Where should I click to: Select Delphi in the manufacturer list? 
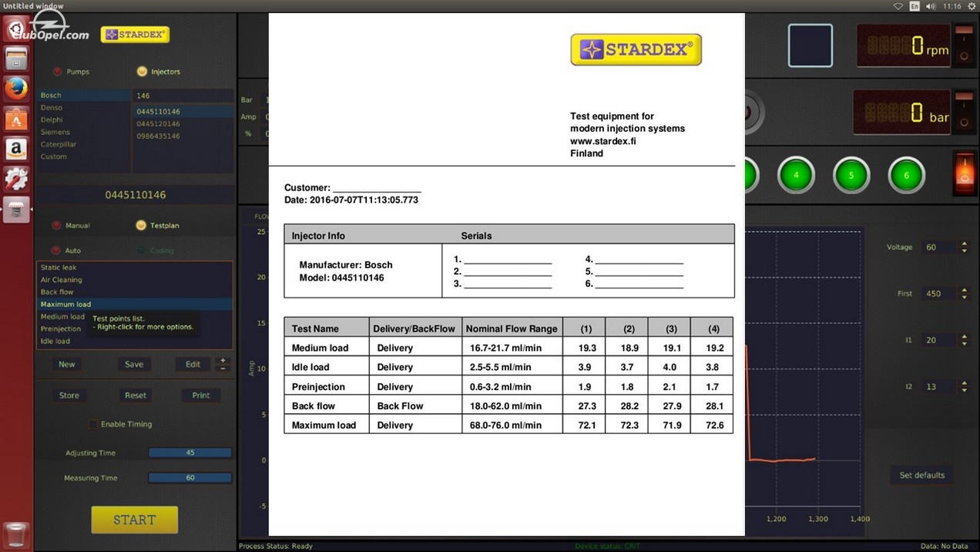point(85,120)
